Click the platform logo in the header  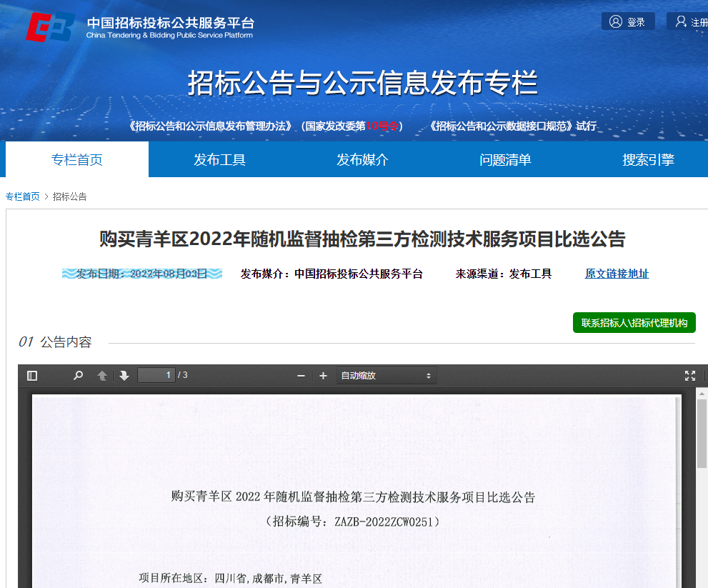tap(141, 27)
